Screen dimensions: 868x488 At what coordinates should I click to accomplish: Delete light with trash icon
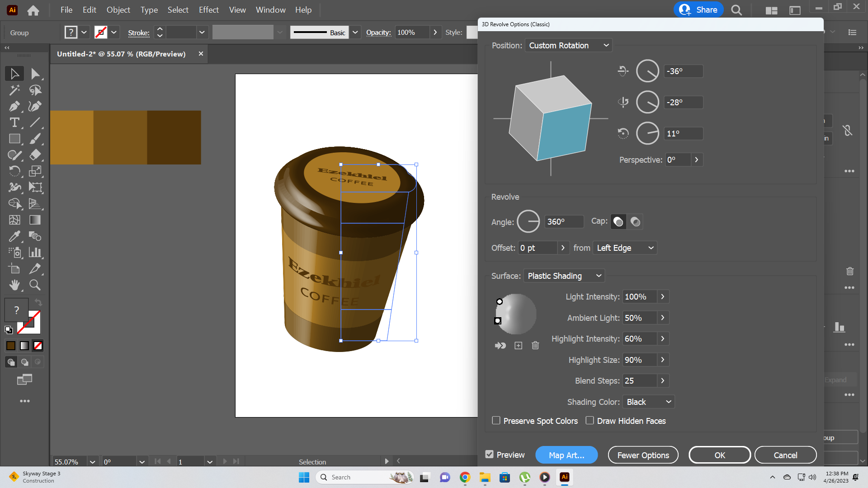point(535,346)
